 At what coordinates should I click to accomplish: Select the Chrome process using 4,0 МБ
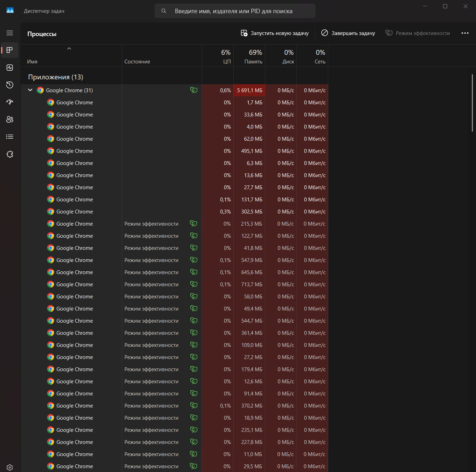(175, 127)
